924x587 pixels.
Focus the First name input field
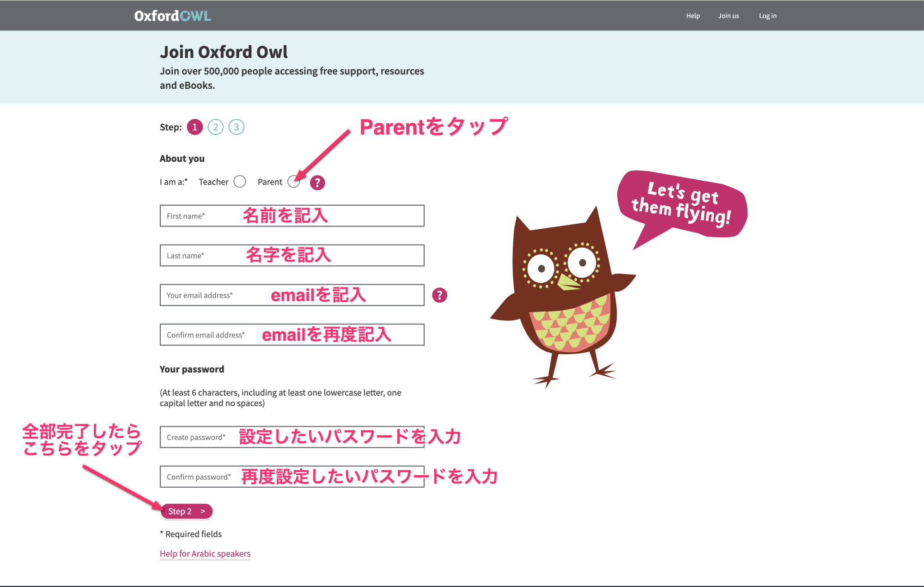tap(292, 216)
